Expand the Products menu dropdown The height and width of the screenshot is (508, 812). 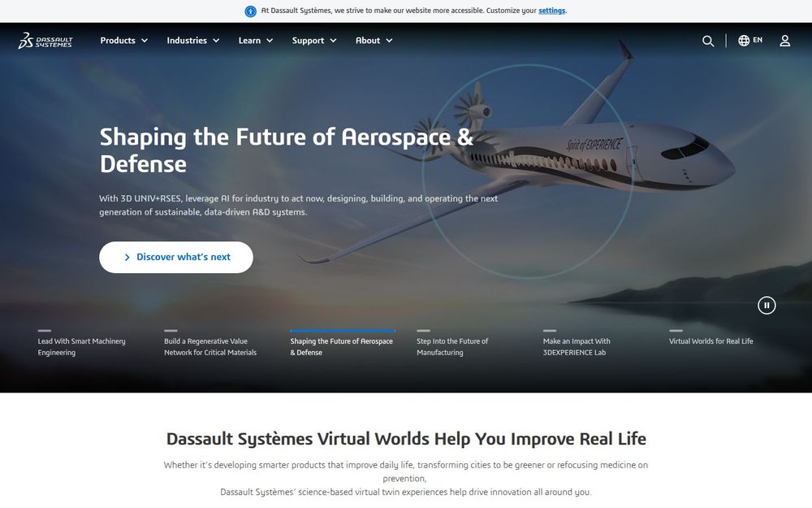pyautogui.click(x=123, y=40)
